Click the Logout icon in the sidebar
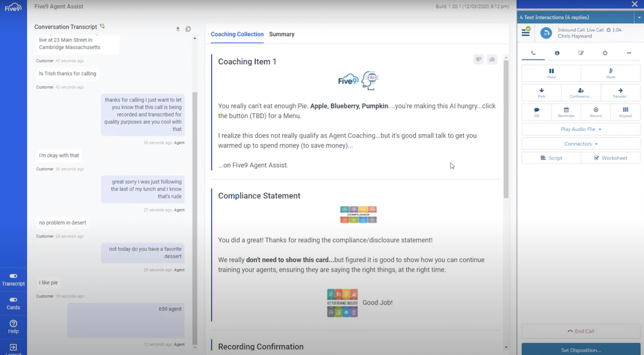The width and height of the screenshot is (644, 355). click(x=13, y=347)
